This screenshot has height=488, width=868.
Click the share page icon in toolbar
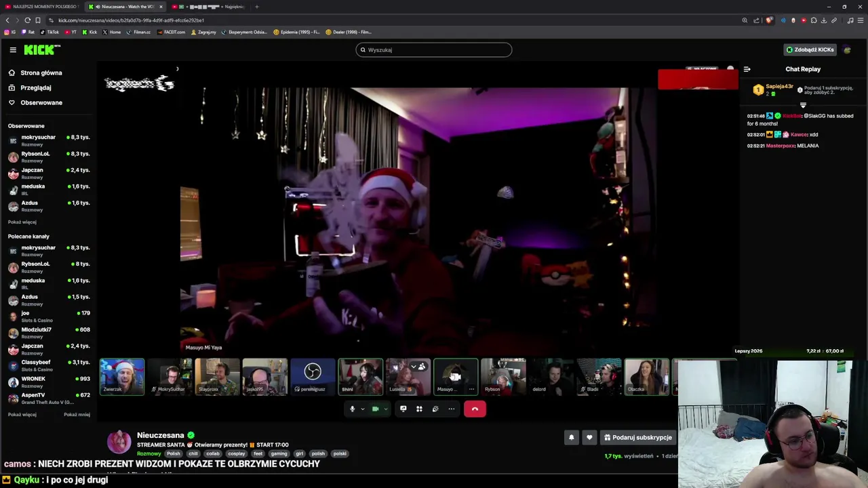click(756, 20)
